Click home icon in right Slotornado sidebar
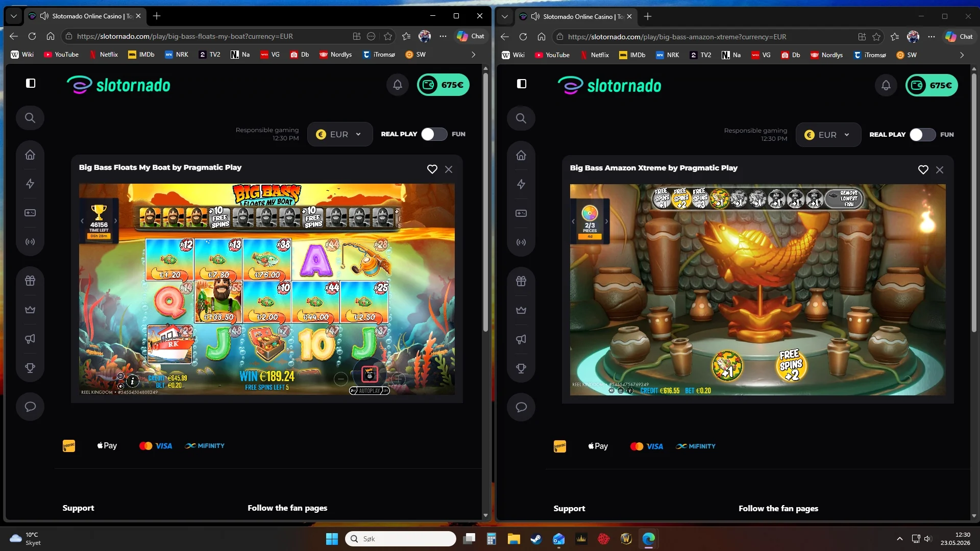This screenshot has height=551, width=980. coord(521,156)
